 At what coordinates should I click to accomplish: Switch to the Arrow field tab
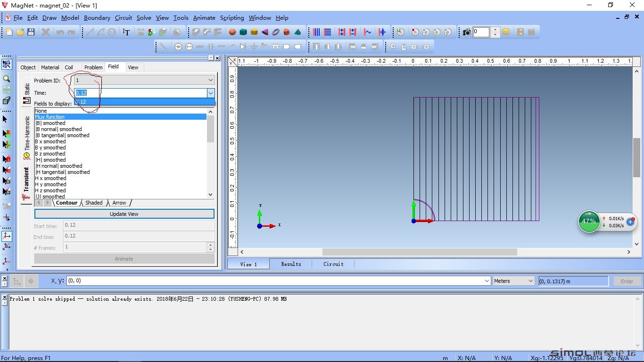[119, 203]
